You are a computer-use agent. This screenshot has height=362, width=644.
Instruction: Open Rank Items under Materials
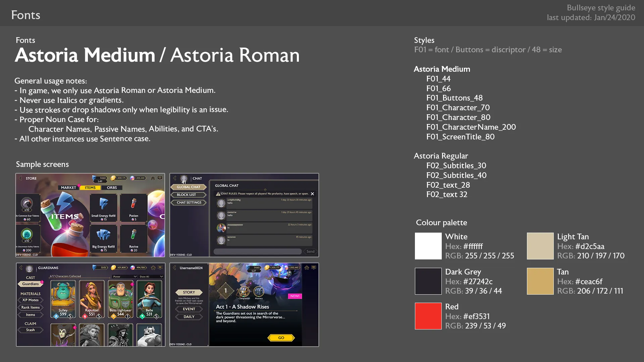(31, 307)
